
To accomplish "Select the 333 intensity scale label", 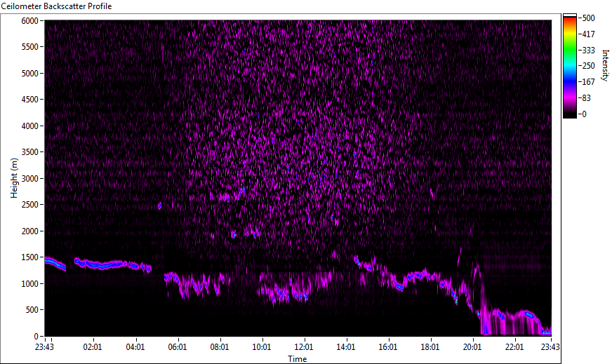I will (588, 50).
